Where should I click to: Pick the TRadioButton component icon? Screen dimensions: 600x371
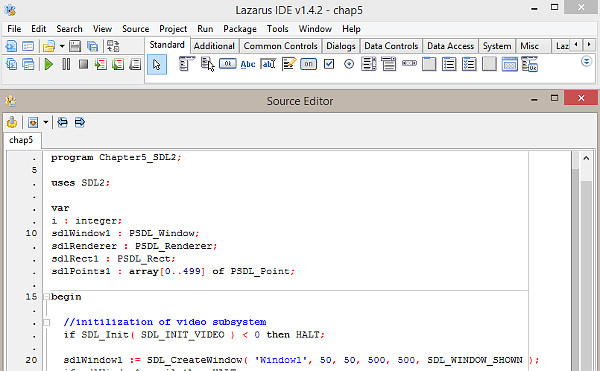point(349,64)
